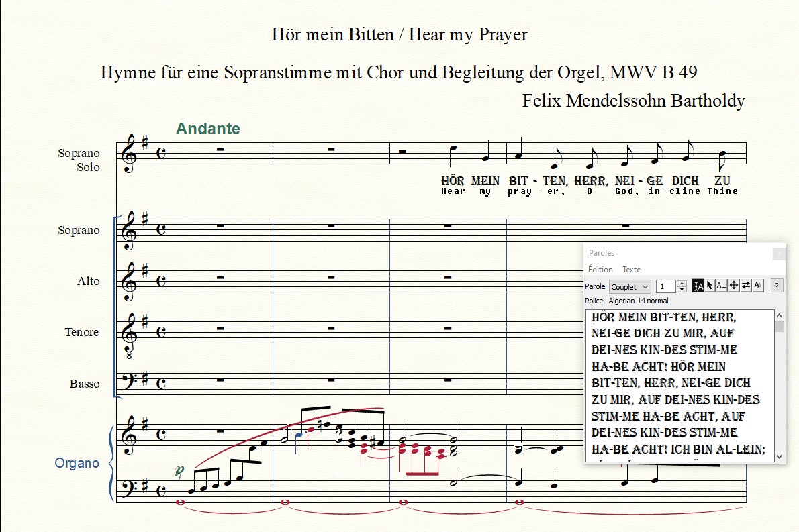Select the four-arrow move syllable tool
799x532 pixels.
click(x=734, y=286)
